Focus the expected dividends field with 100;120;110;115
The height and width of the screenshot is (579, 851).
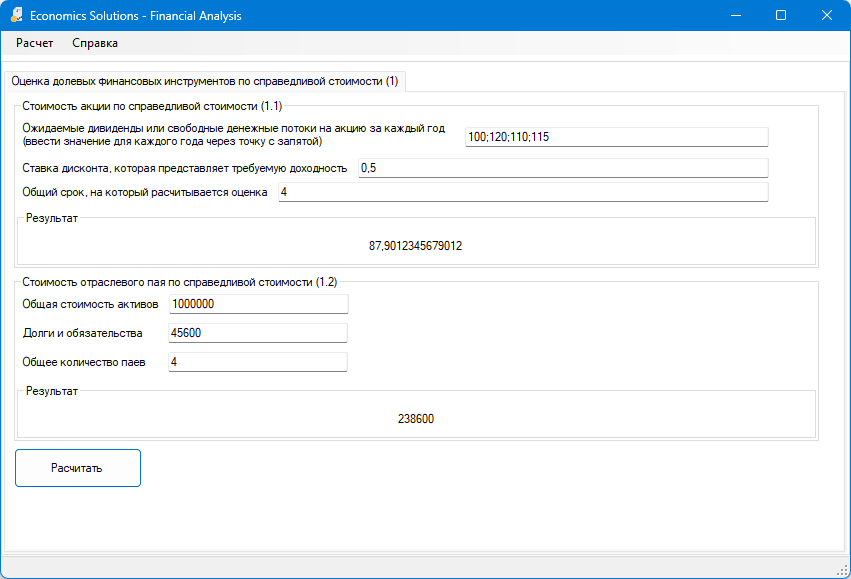[616, 137]
